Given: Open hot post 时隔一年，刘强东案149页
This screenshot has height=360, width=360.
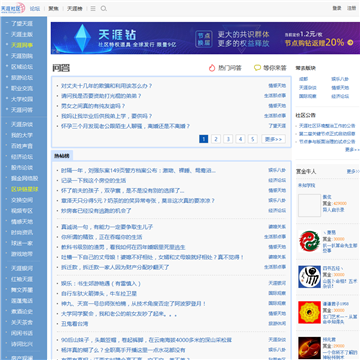Looking at the screenshot, I should (x=138, y=170).
